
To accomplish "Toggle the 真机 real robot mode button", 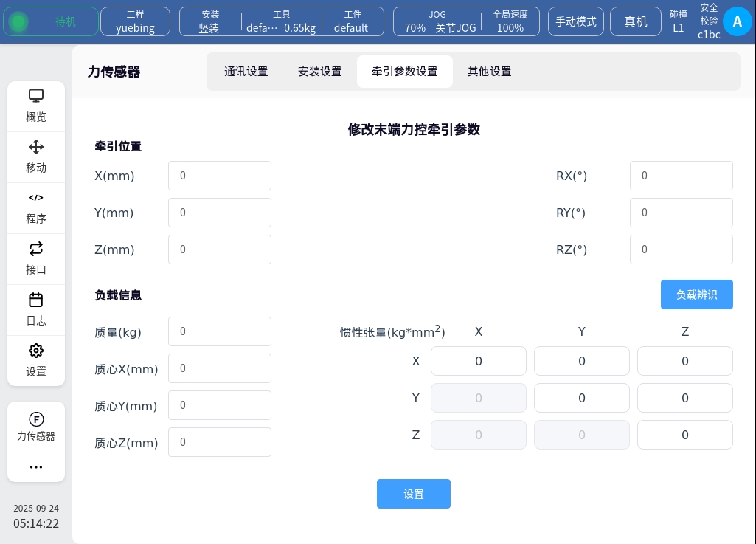I will click(636, 22).
